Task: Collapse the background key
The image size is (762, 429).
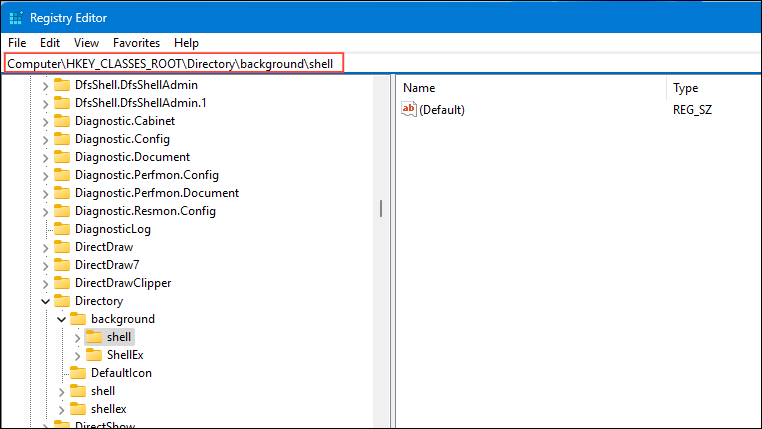Action: [61, 320]
